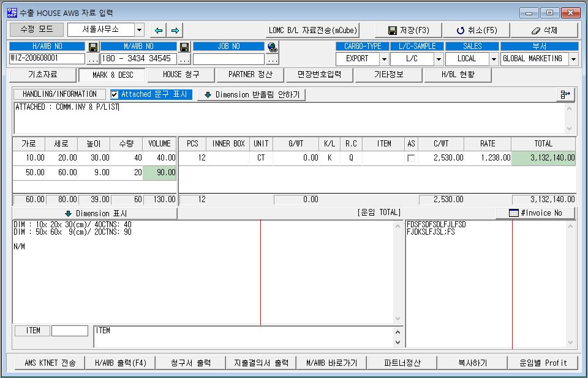Click the invoice number text area

pos(486,284)
